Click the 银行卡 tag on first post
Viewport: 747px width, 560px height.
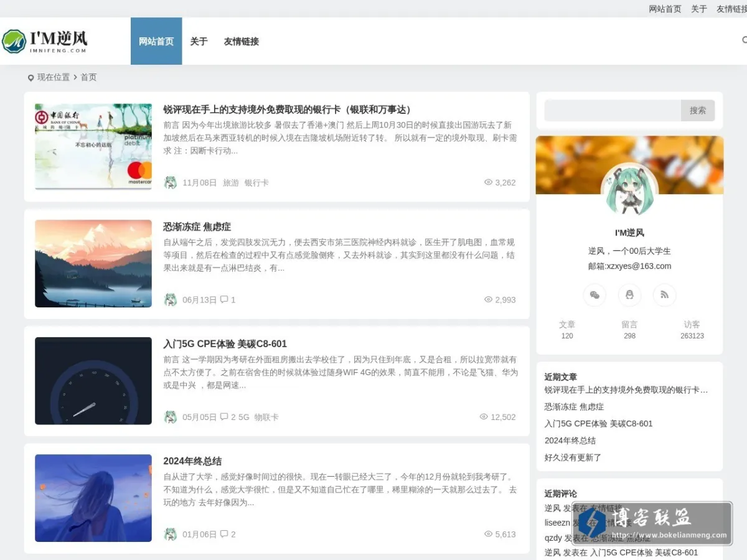click(256, 183)
